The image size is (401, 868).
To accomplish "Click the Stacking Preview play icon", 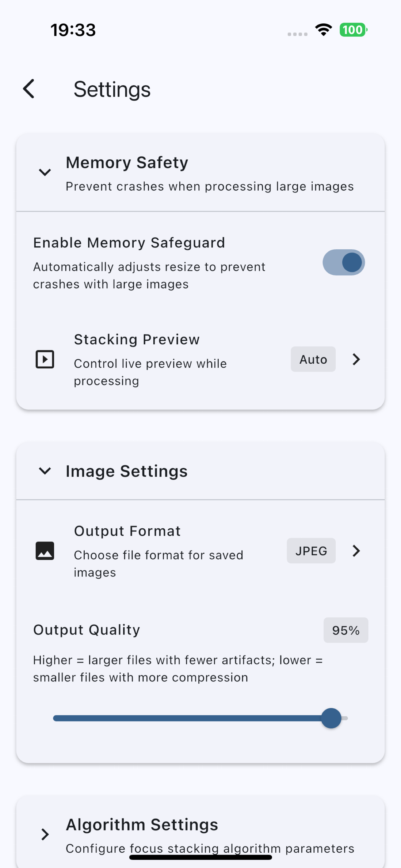I will 45,359.
